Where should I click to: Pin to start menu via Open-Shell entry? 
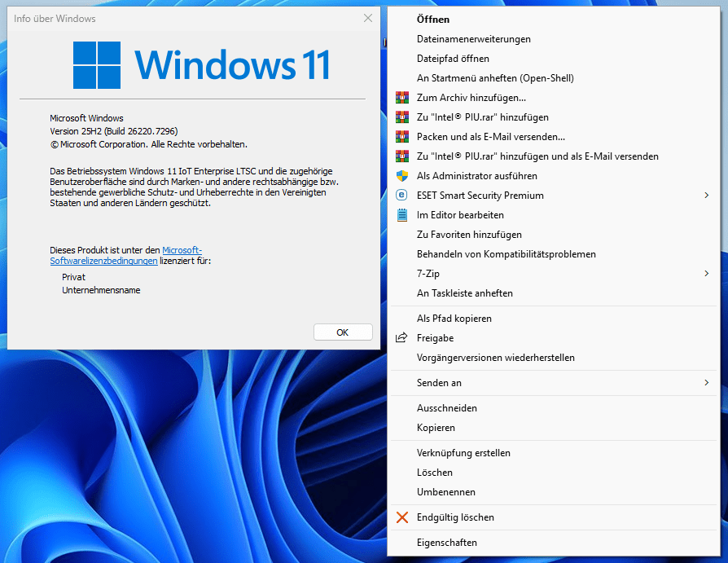tap(554, 78)
